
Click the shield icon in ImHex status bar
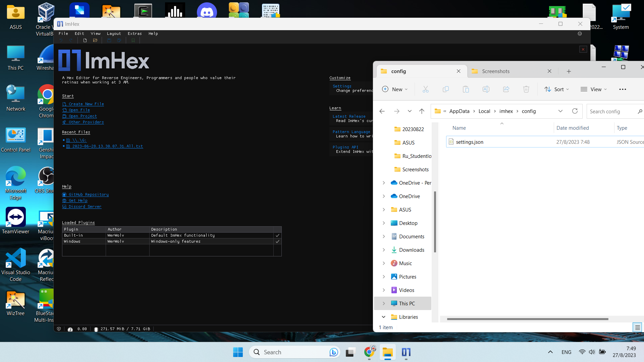click(59, 329)
